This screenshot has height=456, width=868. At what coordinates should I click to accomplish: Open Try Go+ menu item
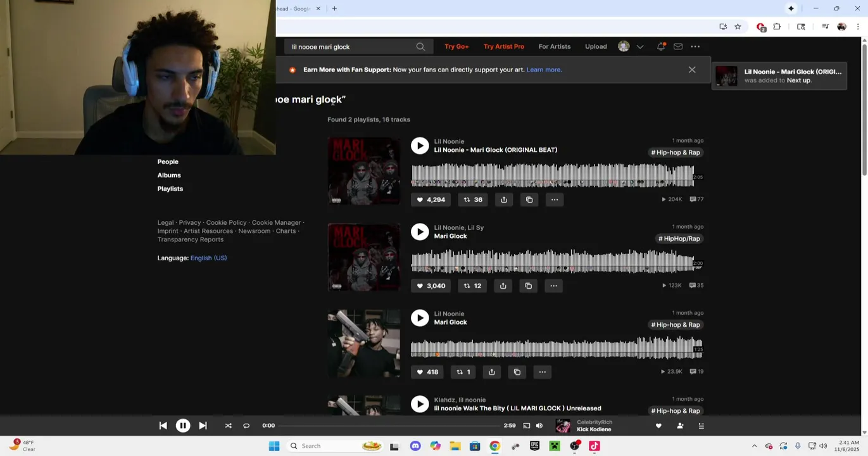tap(456, 46)
